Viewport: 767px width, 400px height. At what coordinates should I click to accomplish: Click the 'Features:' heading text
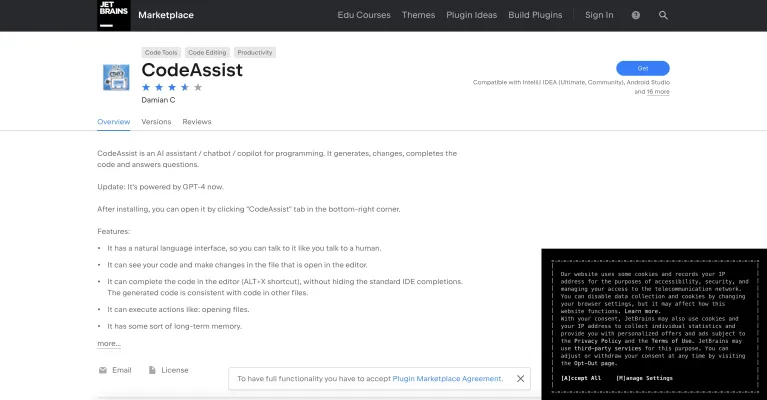[x=113, y=231]
